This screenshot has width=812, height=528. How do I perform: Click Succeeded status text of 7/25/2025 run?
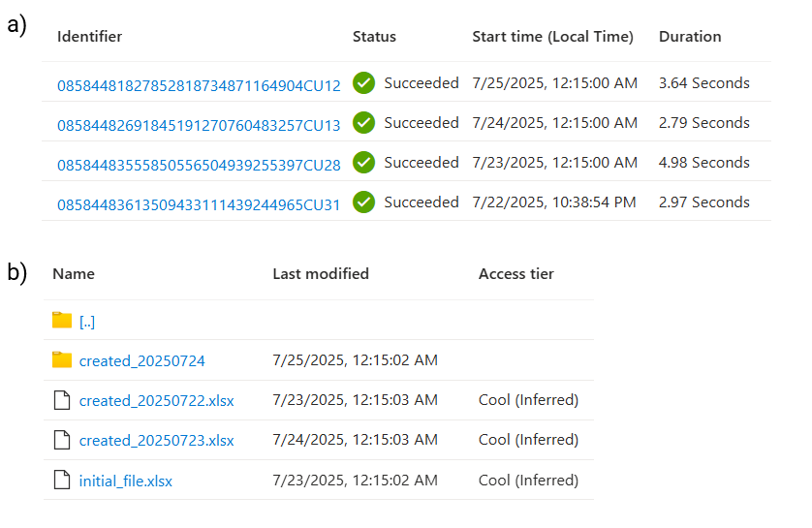422,82
